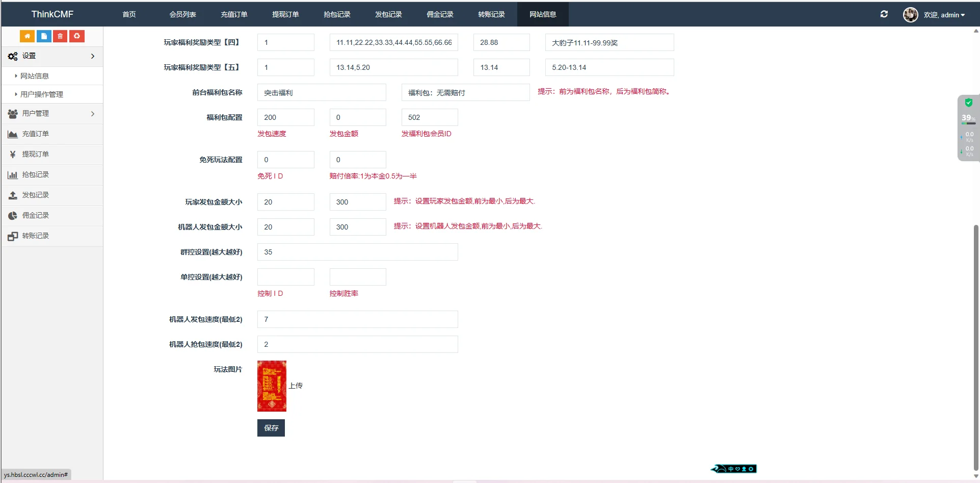Image resolution: width=980 pixels, height=483 pixels.
Task: Click the green shield security widget
Action: point(968,103)
